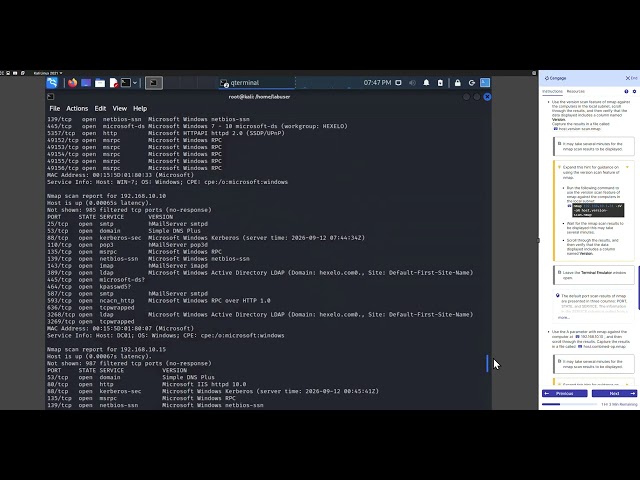
Task: Click End to close the lab panel
Action: [631, 78]
